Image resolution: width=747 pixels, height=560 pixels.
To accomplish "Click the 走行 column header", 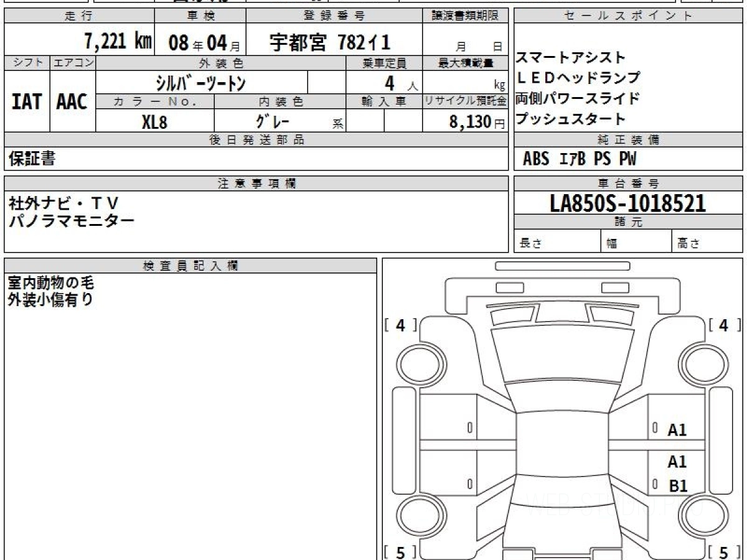I will coord(79,16).
